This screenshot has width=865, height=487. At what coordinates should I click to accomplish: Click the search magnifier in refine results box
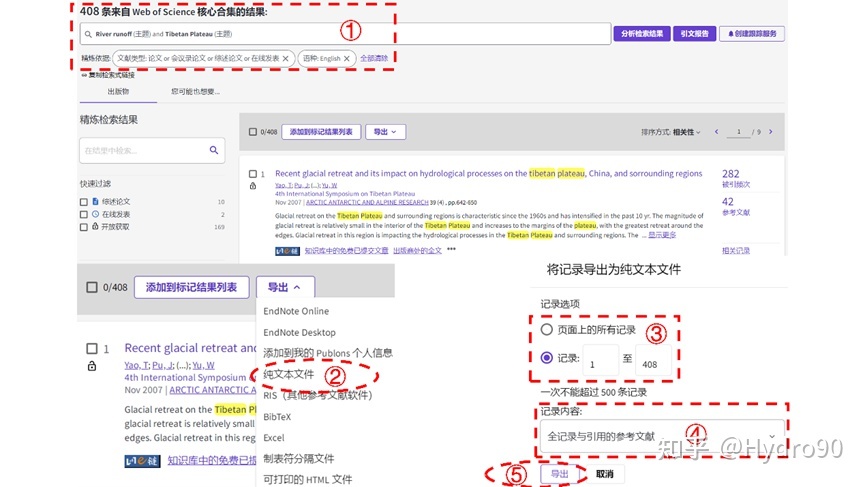click(214, 150)
